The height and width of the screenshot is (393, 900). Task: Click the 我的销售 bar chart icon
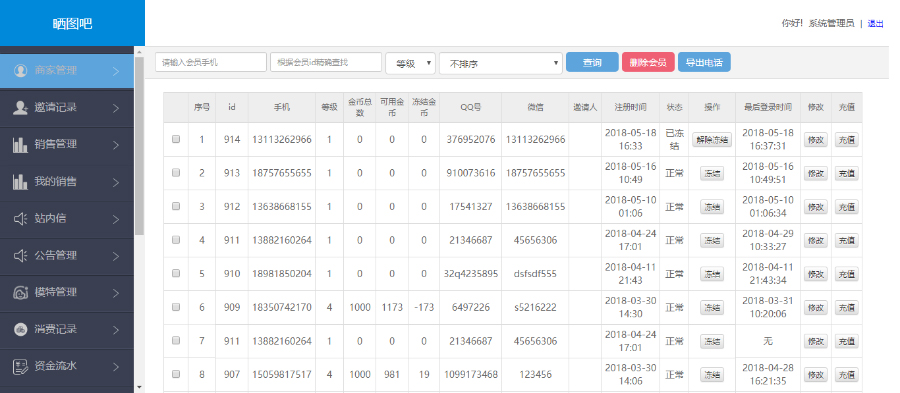21,182
